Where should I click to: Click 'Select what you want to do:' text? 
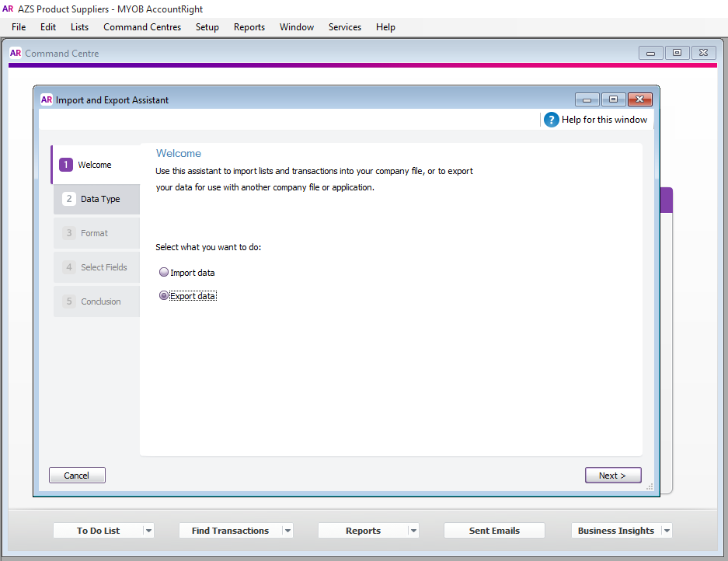point(208,247)
